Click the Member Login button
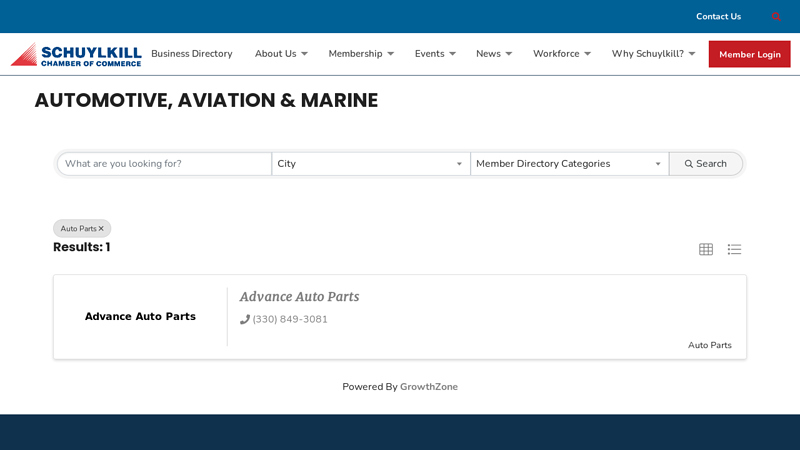Viewport: 800px width, 450px height. (749, 54)
